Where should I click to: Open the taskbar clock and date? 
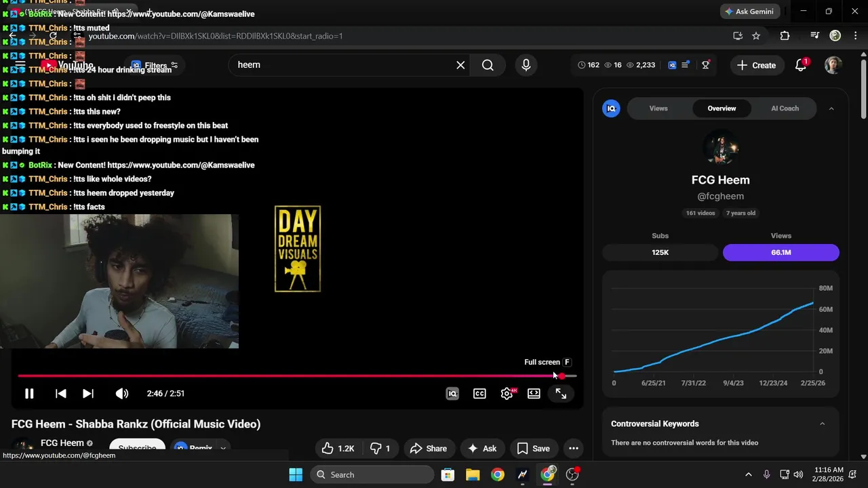pos(829,474)
